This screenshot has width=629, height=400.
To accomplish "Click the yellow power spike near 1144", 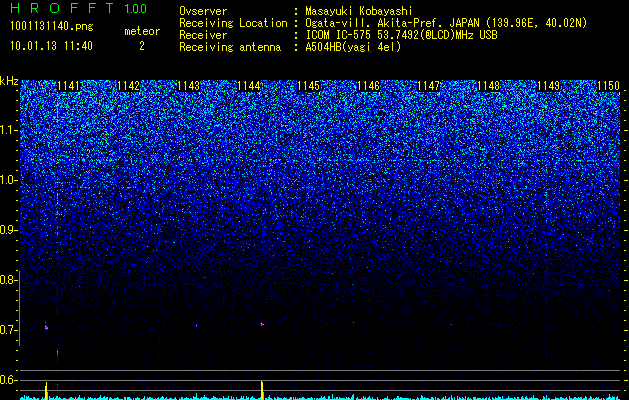I will (x=262, y=390).
